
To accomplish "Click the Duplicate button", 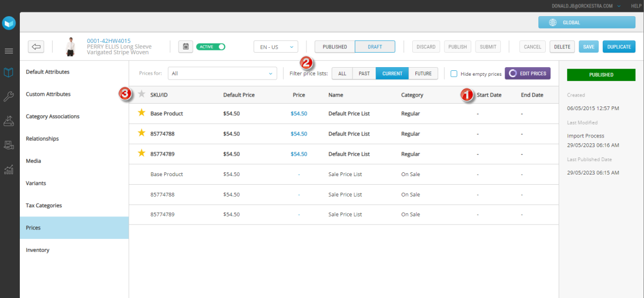I will click(619, 47).
